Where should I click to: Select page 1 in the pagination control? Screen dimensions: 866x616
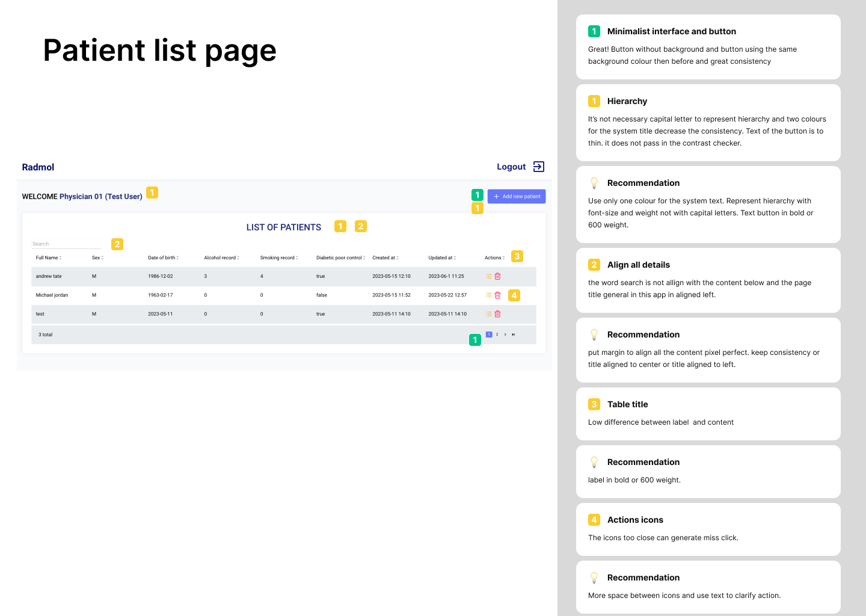click(x=489, y=333)
